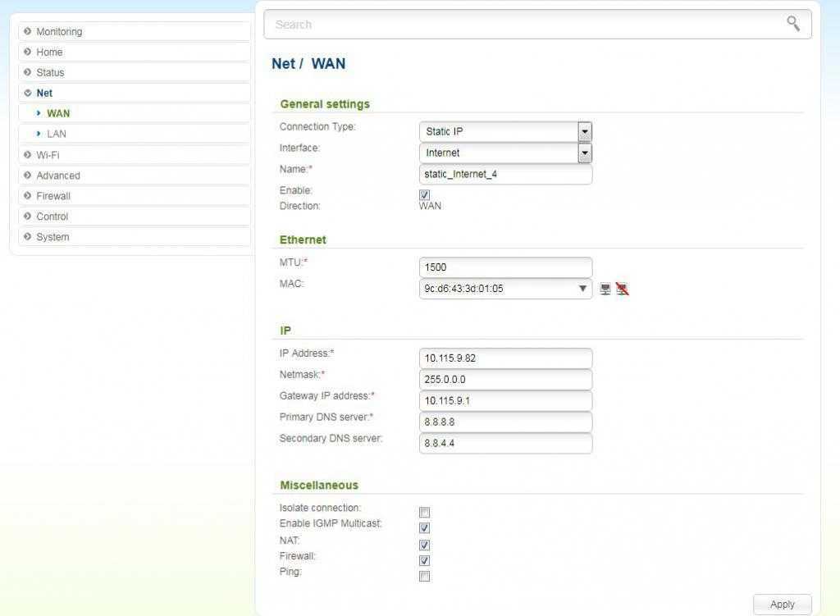
Task: Open the Connection Type dropdown
Action: click(x=584, y=131)
